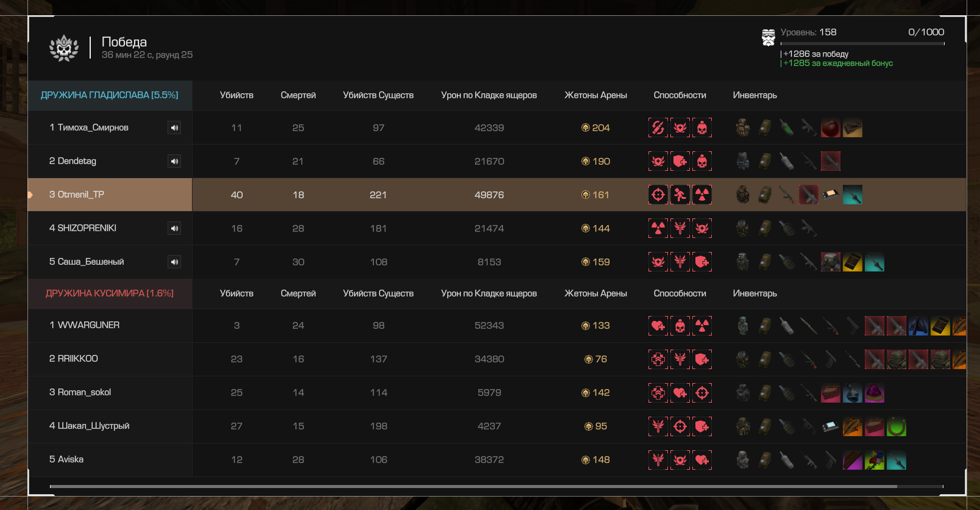Screen dimensions: 980x510
Task: Select heart-plus ability in Aviska row
Action: 702,460
